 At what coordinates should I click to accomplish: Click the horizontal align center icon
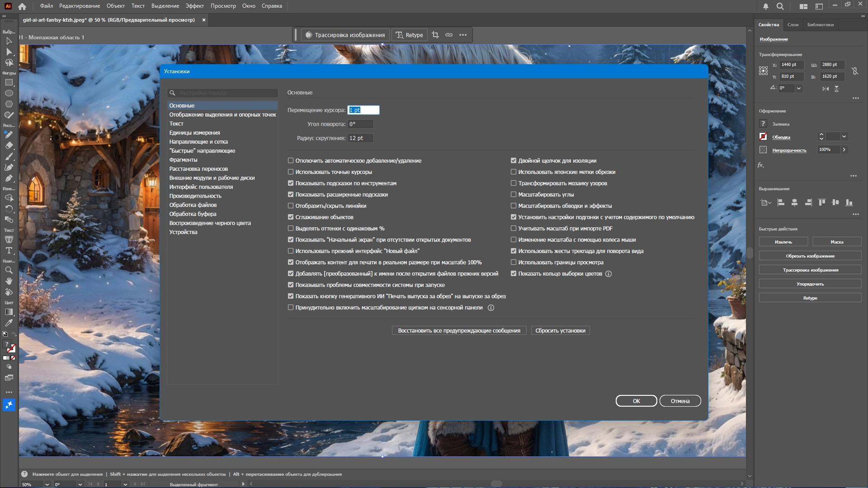pyautogui.click(x=794, y=202)
